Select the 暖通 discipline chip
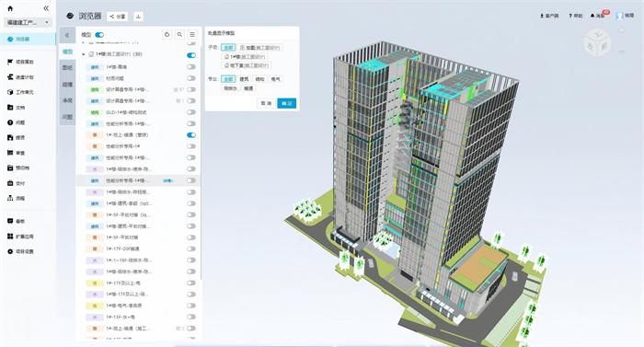Viewport: 644px width, 347px height. pos(248,88)
